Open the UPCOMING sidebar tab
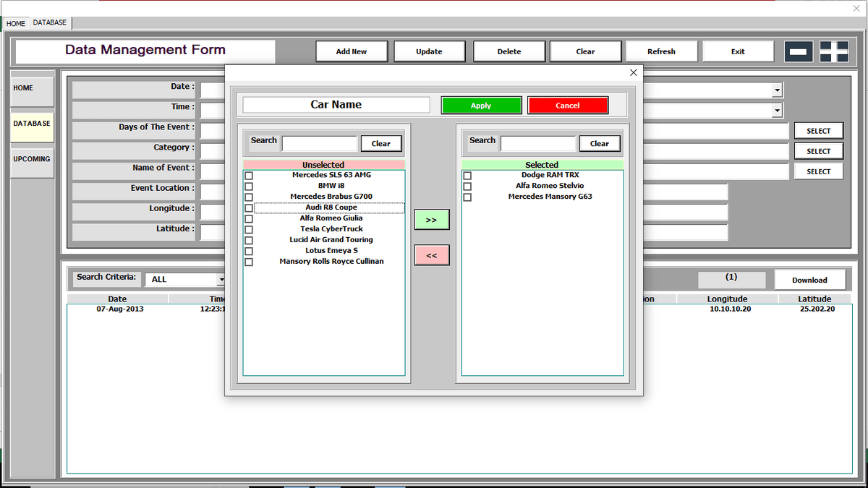868x488 pixels. click(x=32, y=159)
